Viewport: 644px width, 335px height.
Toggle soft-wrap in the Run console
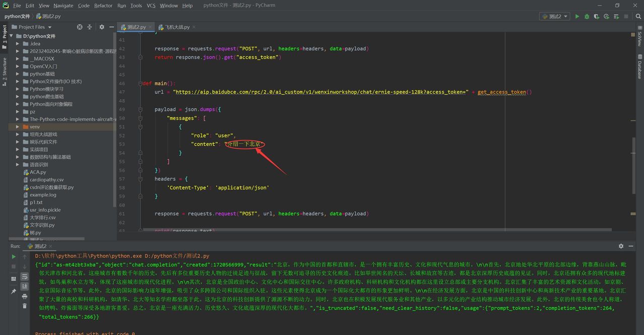pos(24,277)
